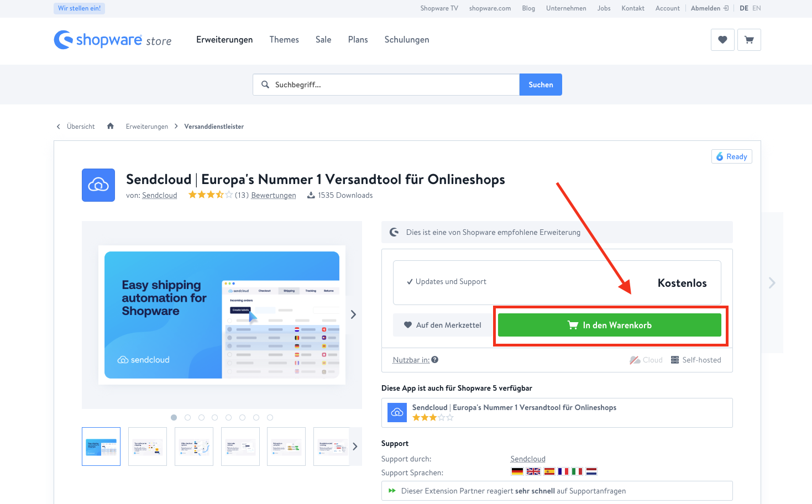
Task: Click the Self-hosted server icon
Action: click(x=675, y=360)
